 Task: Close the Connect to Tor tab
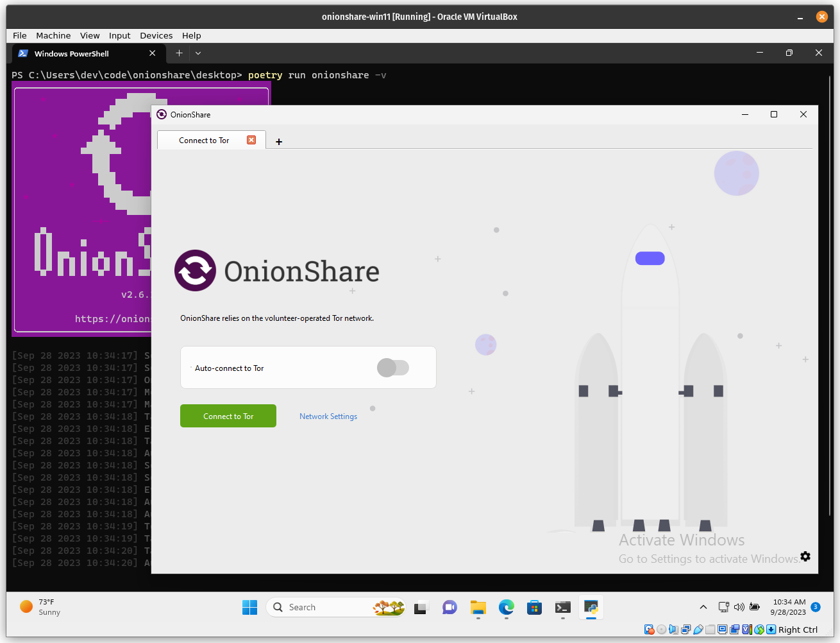(x=251, y=139)
